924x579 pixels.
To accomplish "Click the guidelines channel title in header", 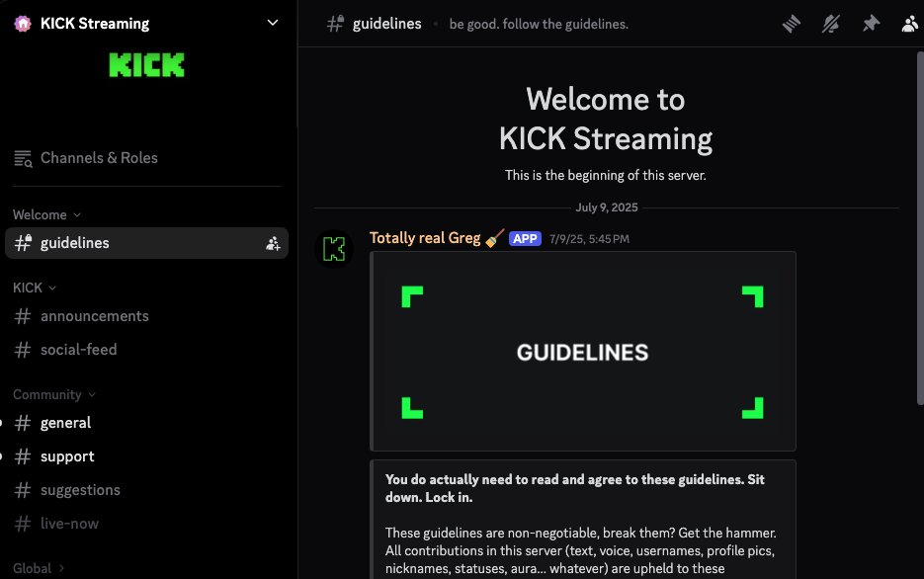I will 386,24.
